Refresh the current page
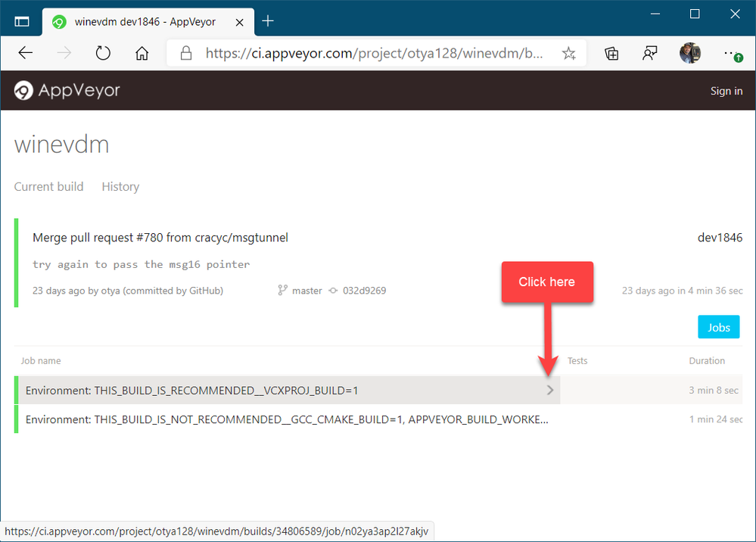 pyautogui.click(x=103, y=52)
